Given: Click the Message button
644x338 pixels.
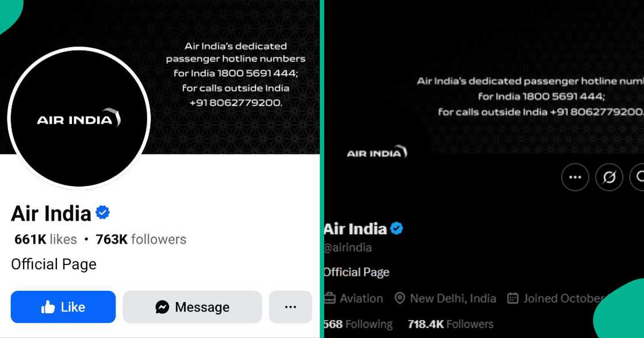Looking at the screenshot, I should 191,307.
